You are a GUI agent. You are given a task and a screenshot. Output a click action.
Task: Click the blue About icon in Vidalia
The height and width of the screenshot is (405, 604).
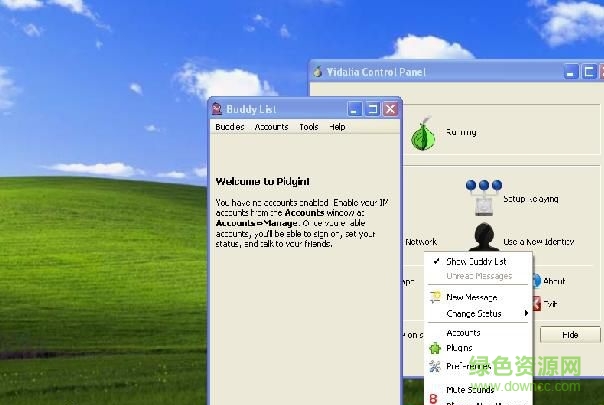pyautogui.click(x=536, y=281)
